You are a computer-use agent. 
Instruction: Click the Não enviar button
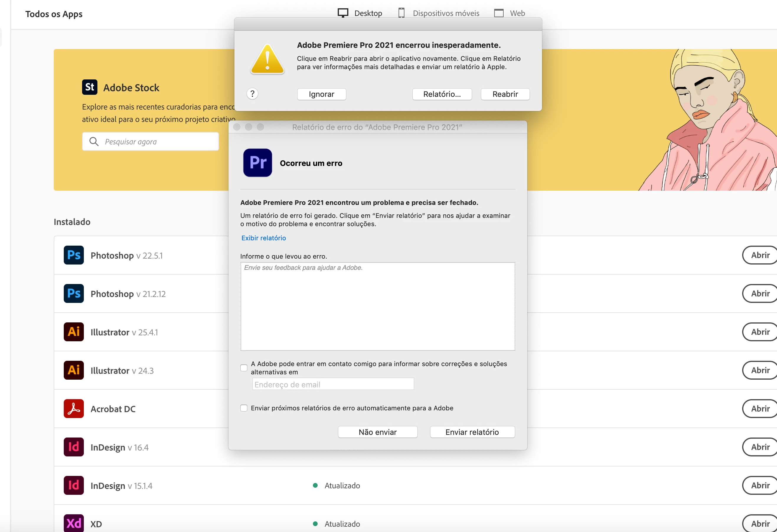coord(378,432)
